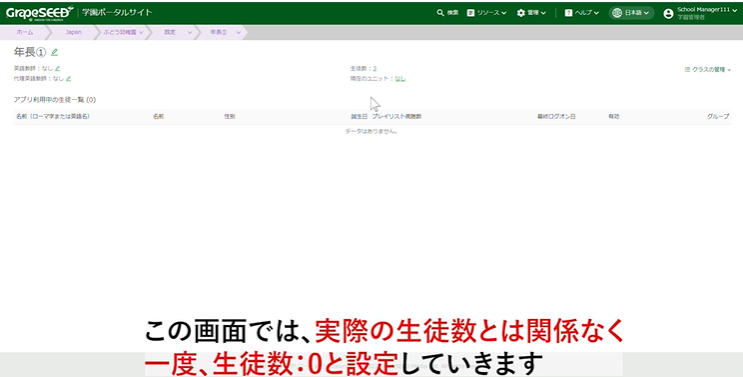This screenshot has height=377, width=743.
Task: Click the 代理英語教師：なし label
Action: tap(38, 79)
